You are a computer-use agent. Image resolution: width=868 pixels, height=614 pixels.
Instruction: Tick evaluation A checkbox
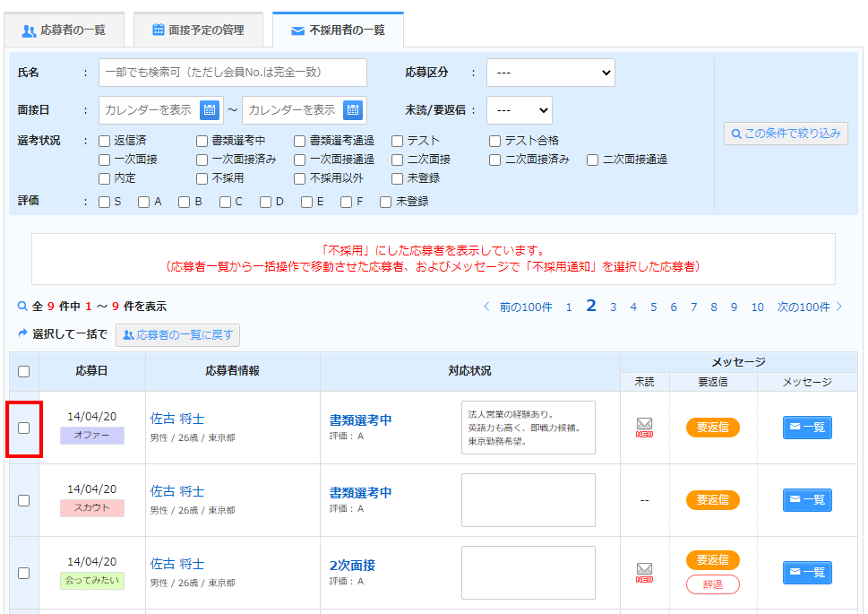tap(144, 203)
